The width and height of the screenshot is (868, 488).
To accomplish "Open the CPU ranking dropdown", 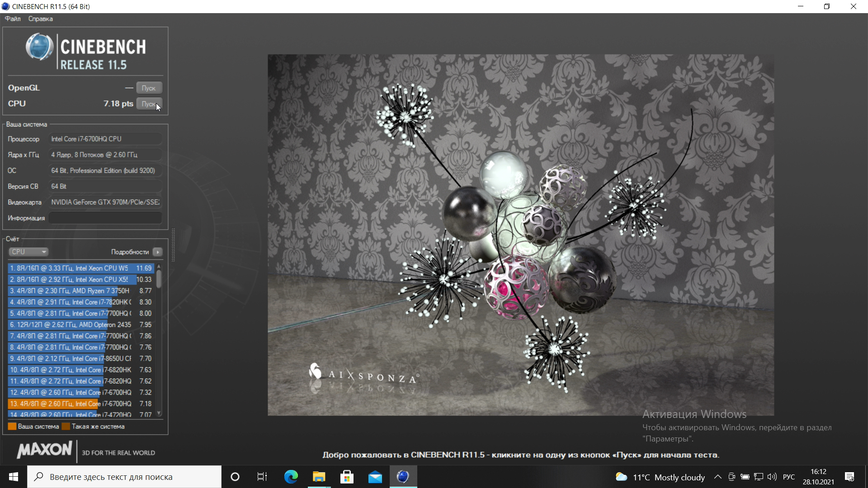I will click(x=28, y=252).
